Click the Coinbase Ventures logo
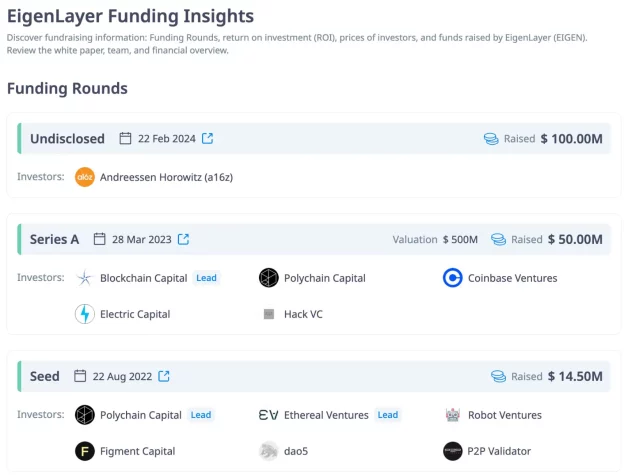This screenshot has height=475, width=624. click(x=452, y=278)
